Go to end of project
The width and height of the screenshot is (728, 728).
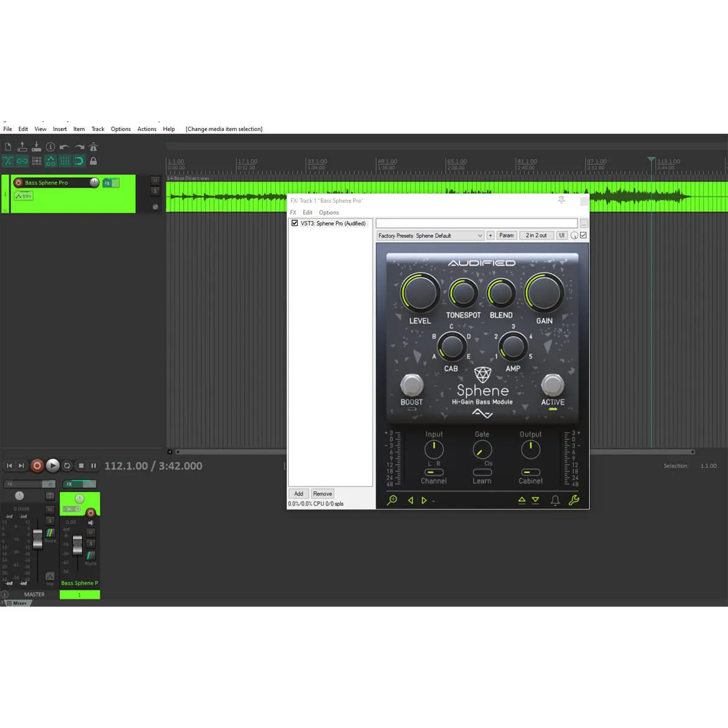point(22,466)
